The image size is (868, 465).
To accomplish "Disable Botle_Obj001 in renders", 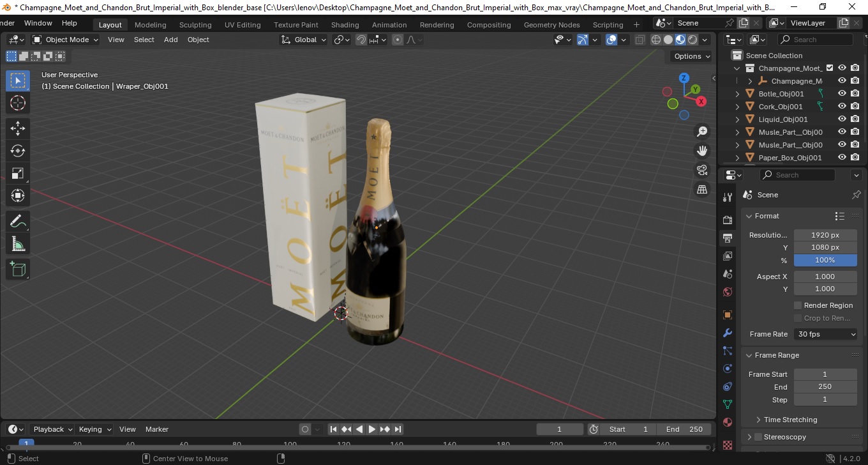I will coord(855,94).
